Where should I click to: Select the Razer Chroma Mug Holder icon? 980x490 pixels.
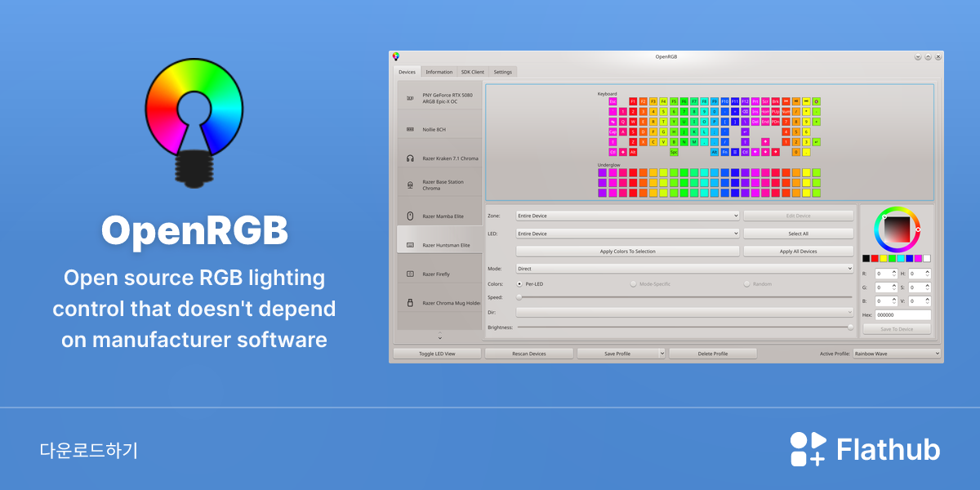click(x=410, y=303)
